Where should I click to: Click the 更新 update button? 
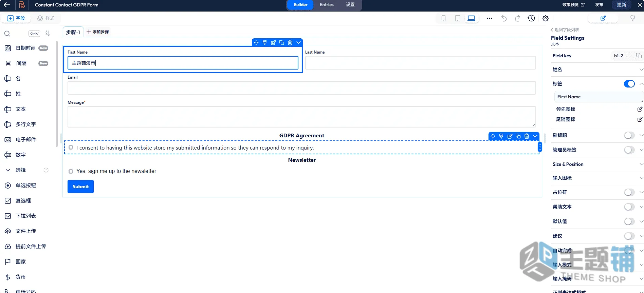(x=621, y=5)
